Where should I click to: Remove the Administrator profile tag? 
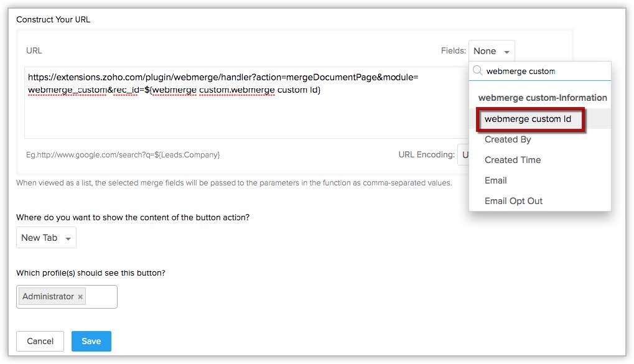click(80, 297)
